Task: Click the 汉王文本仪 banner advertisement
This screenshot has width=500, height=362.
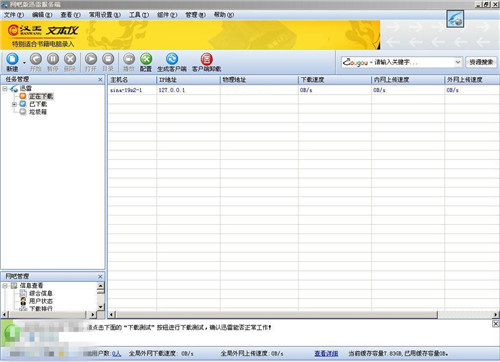Action: [x=190, y=35]
